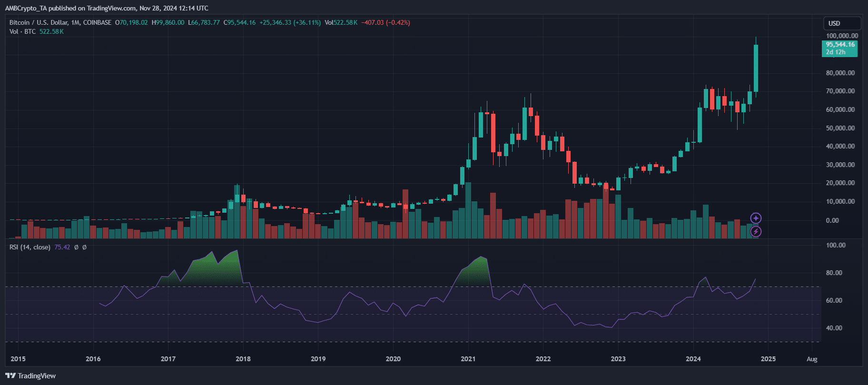Image resolution: width=868 pixels, height=385 pixels.
Task: Click the current price label 95,544.16
Action: [x=839, y=45]
